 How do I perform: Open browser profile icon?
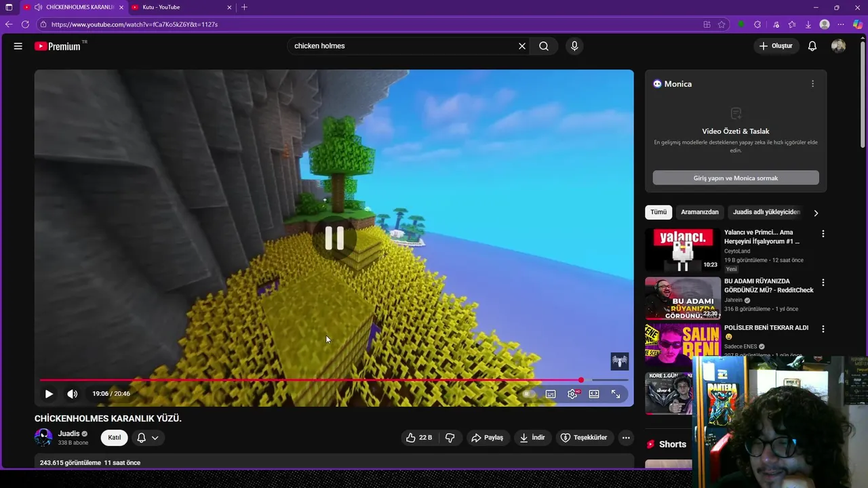tap(825, 24)
